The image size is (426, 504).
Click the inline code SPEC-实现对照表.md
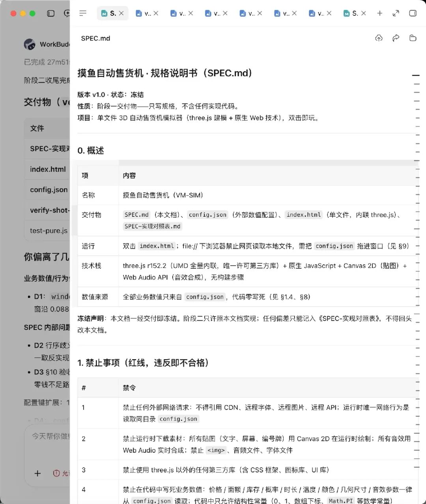(152, 226)
